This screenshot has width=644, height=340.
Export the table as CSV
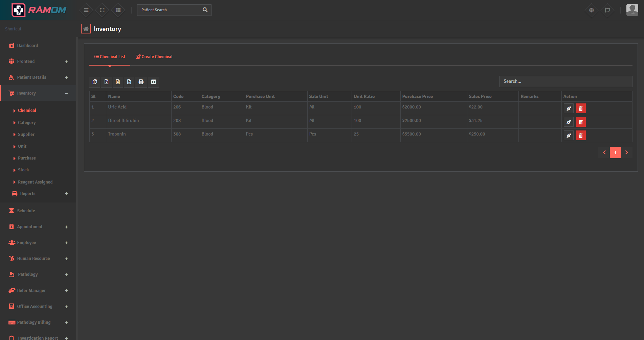click(118, 82)
